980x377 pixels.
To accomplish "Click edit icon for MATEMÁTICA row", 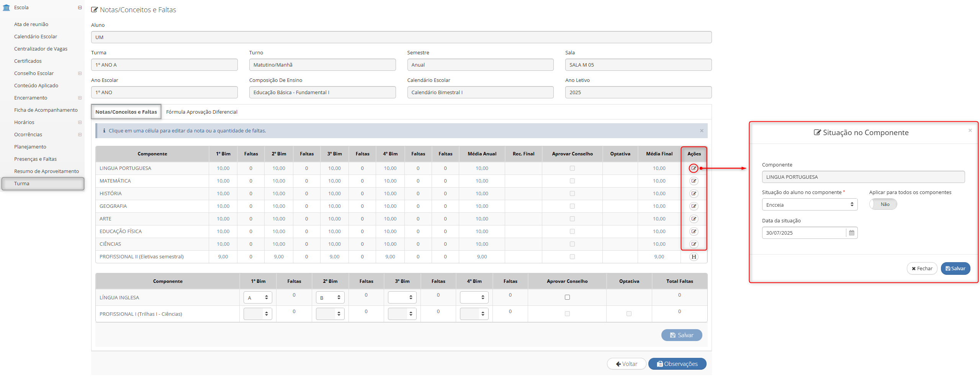I will (x=694, y=181).
